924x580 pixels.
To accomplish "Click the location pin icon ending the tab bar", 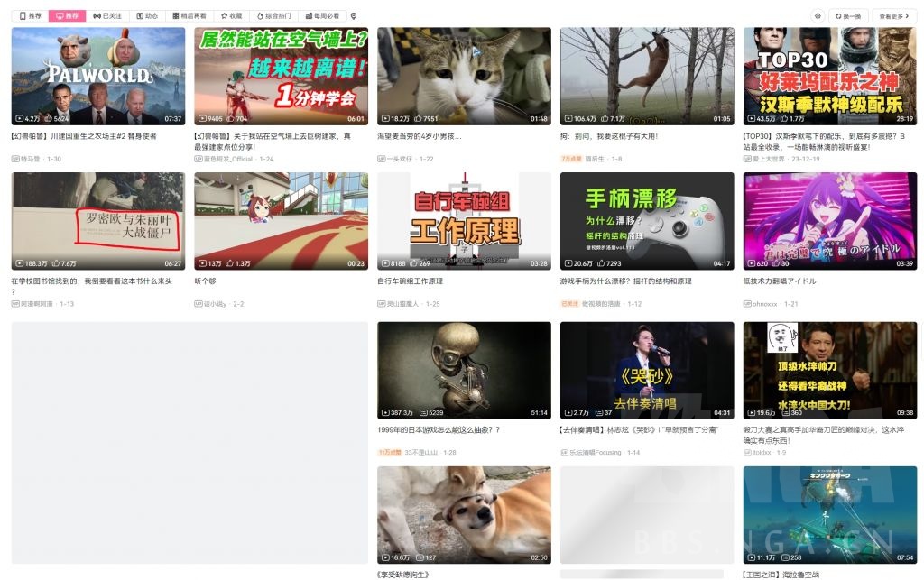I will (353, 15).
